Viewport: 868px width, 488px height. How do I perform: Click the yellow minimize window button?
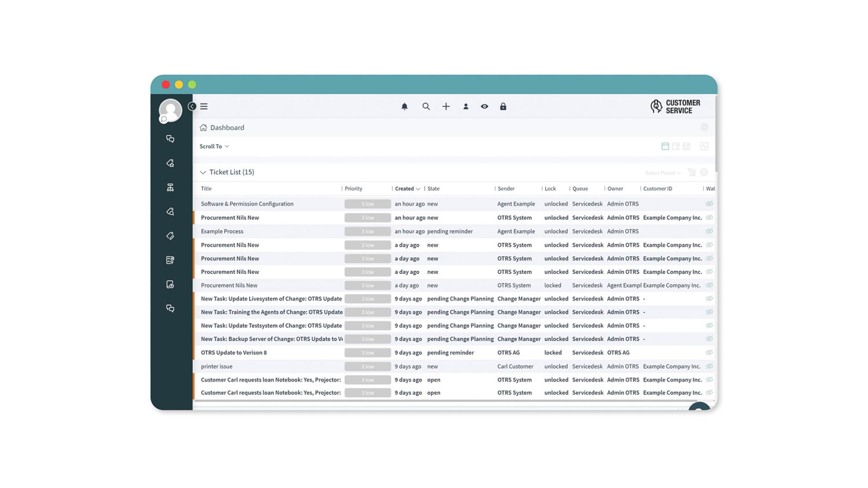pos(179,84)
